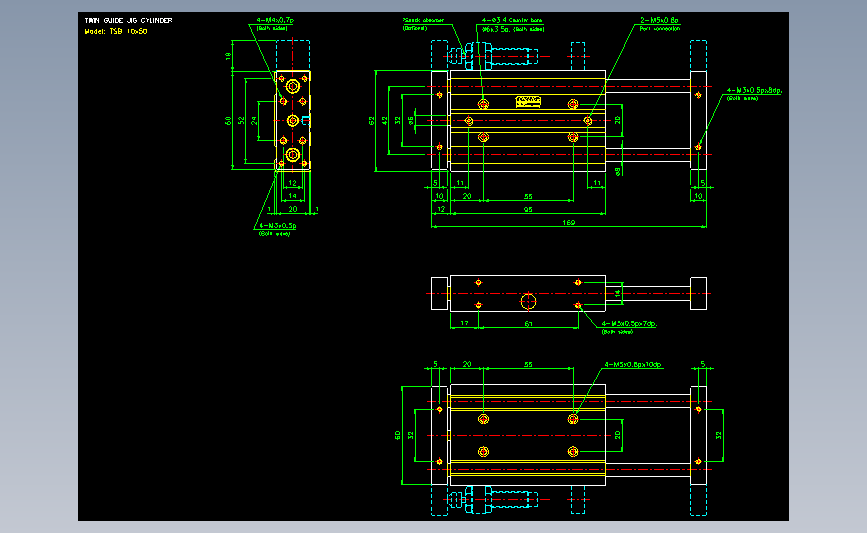The image size is (867, 533).
Task: Select the '61' dimension in middle view
Action: [529, 323]
